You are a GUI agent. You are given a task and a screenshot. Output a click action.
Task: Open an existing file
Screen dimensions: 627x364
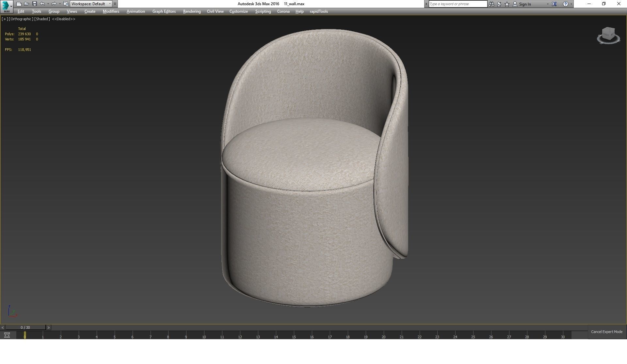click(26, 4)
